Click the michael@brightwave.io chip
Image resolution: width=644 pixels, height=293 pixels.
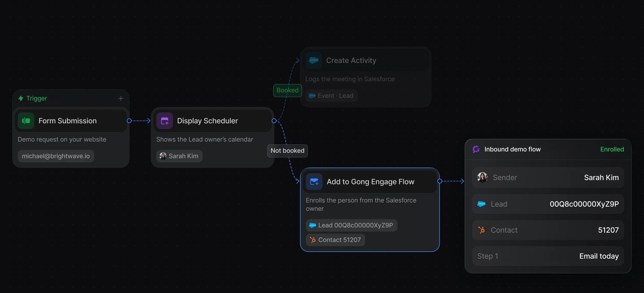click(56, 156)
